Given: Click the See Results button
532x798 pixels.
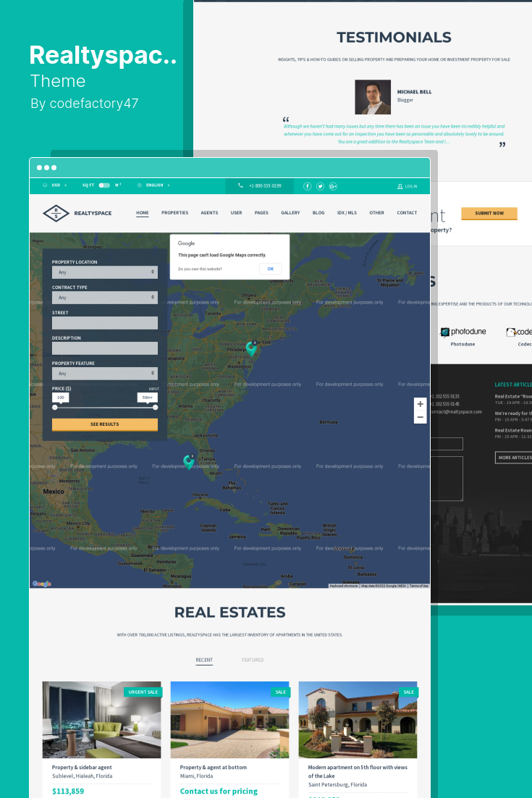Looking at the screenshot, I should (105, 424).
